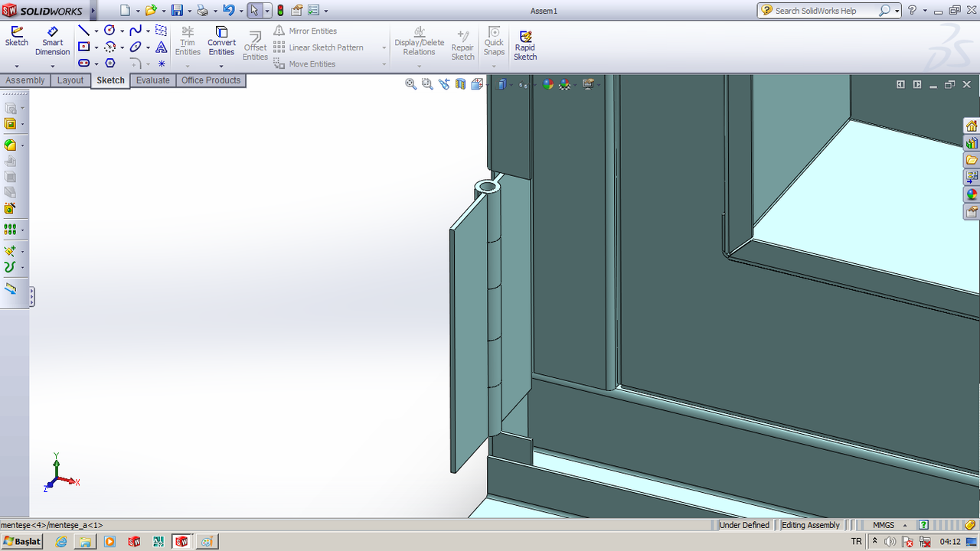Click the Rebuild traffic light icon
980x551 pixels.
pyautogui.click(x=280, y=11)
